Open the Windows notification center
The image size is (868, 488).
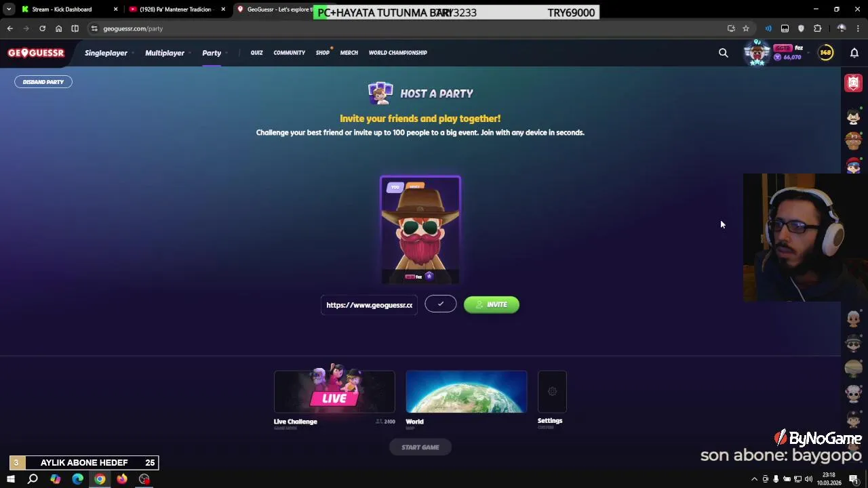(854, 479)
